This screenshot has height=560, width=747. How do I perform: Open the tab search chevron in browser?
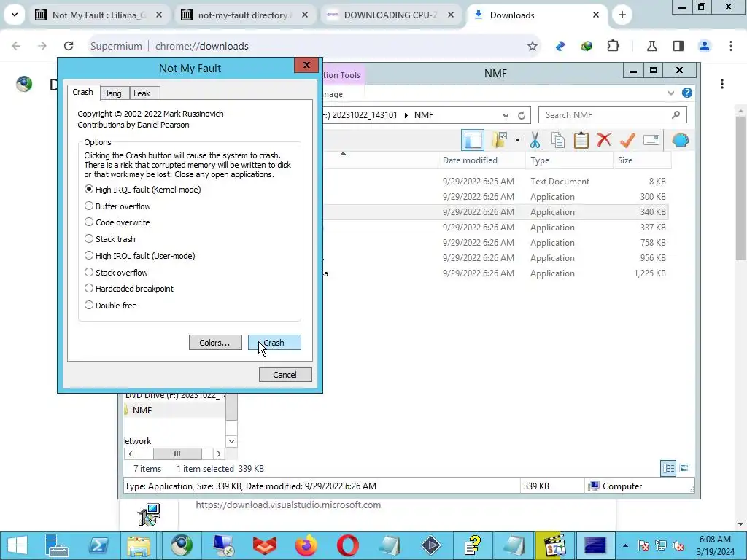[15, 15]
